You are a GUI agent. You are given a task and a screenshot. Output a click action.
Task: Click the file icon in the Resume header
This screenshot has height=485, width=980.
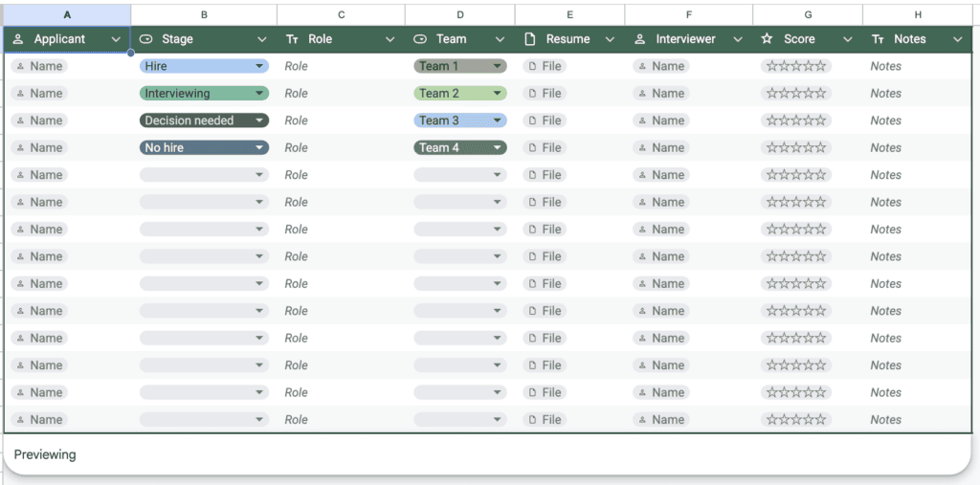pos(530,39)
